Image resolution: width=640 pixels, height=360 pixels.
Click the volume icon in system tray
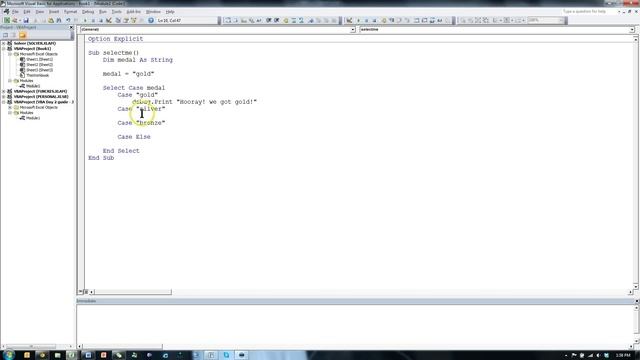[x=598, y=355]
